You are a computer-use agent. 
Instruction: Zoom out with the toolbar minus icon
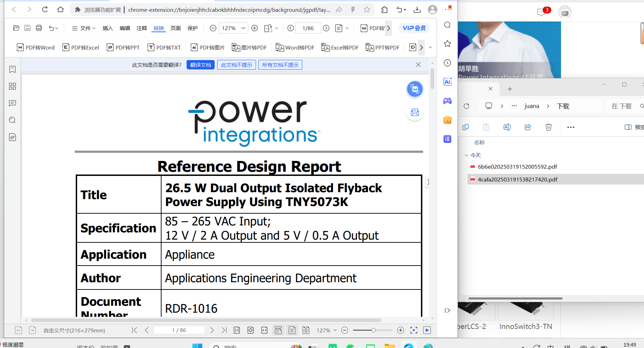(213, 28)
